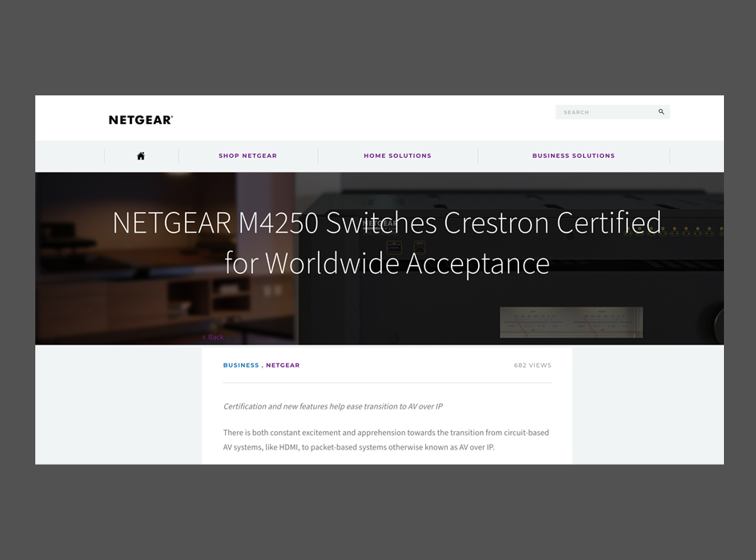Open the Shop Netgear menu

247,156
